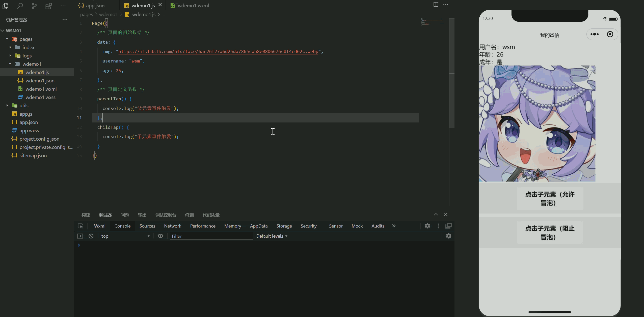
Task: Click the split editor icon
Action: click(436, 5)
